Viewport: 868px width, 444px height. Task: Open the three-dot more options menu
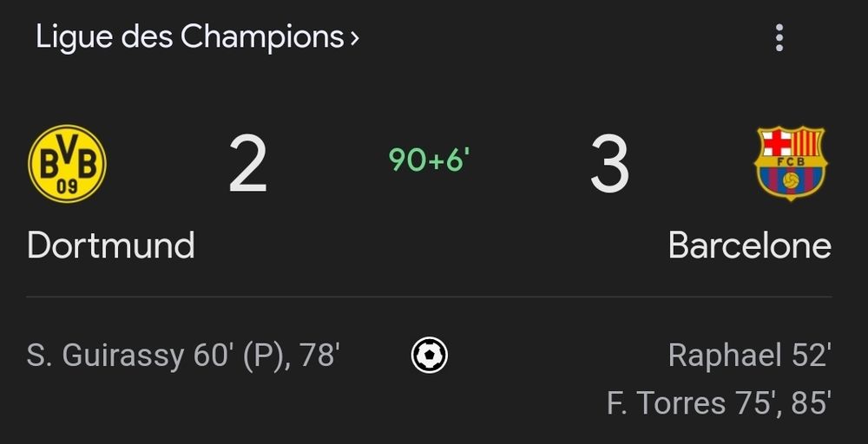pyautogui.click(x=779, y=38)
